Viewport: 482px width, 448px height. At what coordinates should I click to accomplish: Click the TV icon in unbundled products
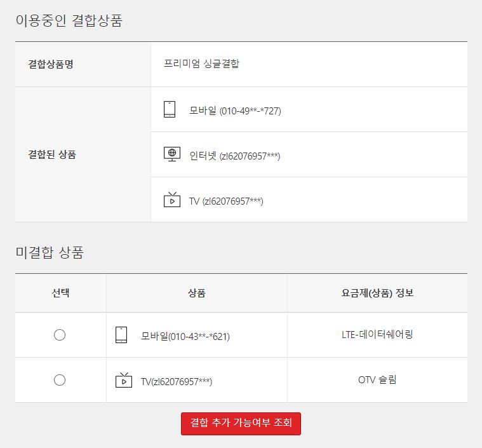tap(123, 380)
